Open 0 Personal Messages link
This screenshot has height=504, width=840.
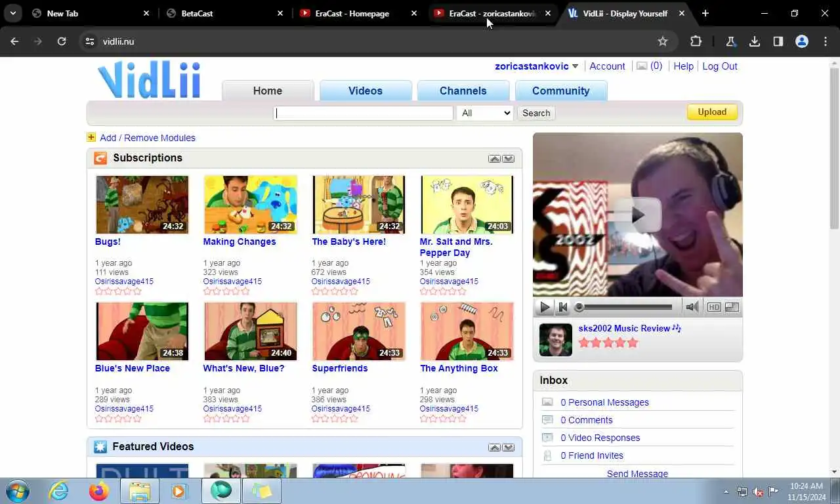(x=604, y=402)
